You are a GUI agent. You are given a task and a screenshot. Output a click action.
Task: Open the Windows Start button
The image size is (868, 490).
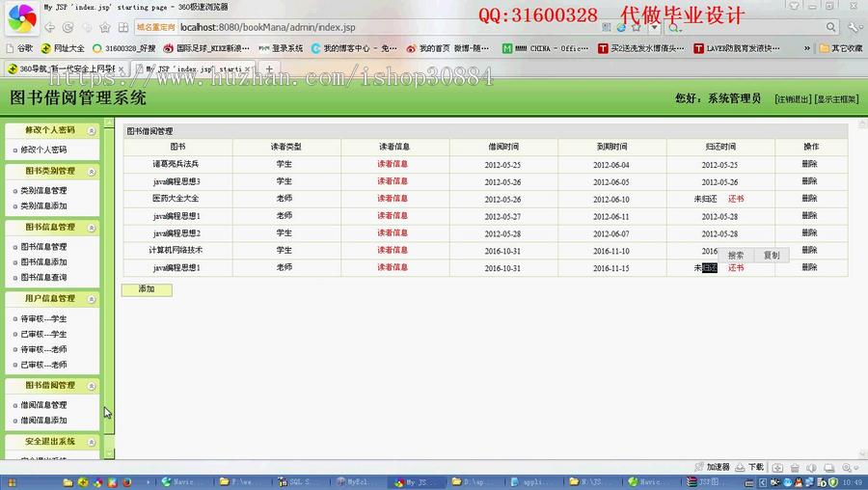tap(13, 482)
